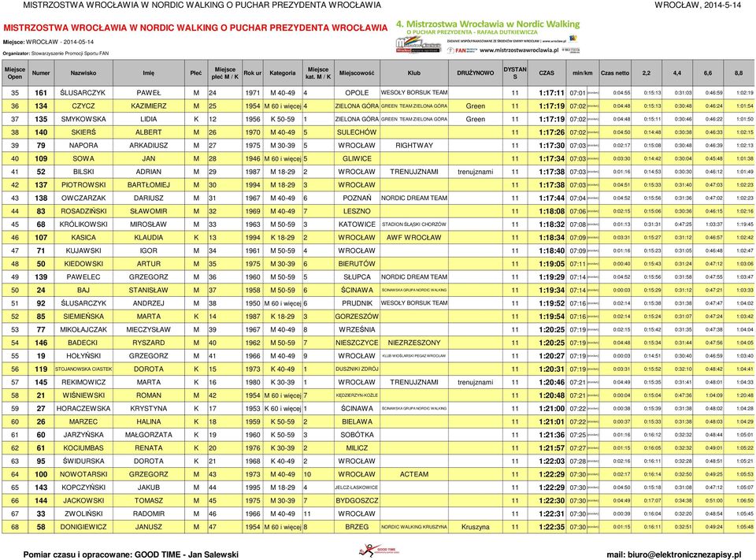The image size is (756, 560).
Task: Click finish time 1:18:08
Action: pyautogui.click(x=551, y=211)
